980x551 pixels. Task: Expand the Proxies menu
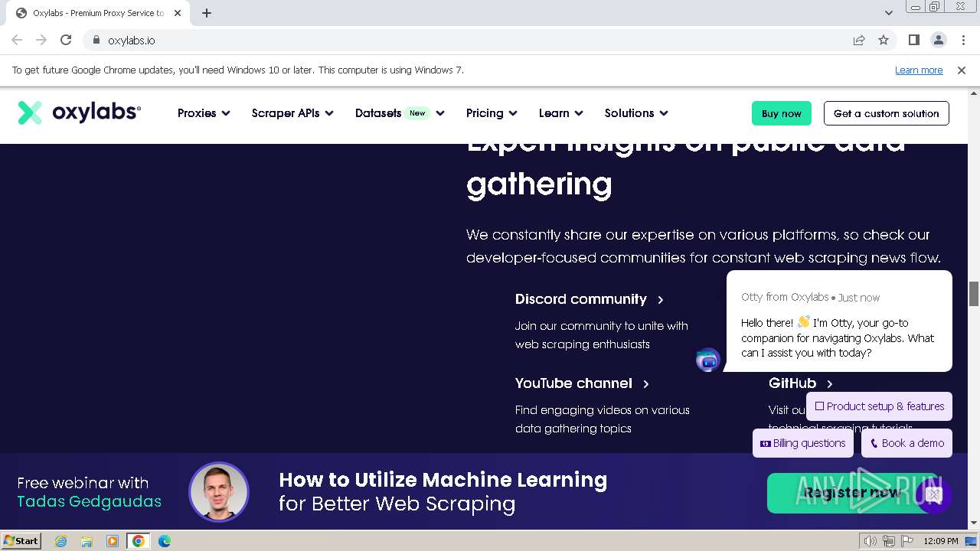point(204,112)
